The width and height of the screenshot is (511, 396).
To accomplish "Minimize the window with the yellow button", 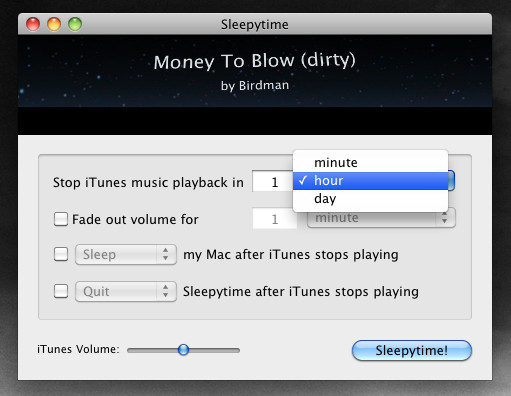I will (54, 24).
